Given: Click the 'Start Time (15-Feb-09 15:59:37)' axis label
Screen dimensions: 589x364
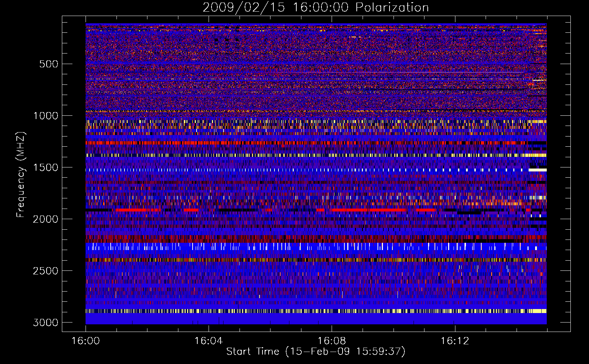Looking at the screenshot, I should (316, 352).
